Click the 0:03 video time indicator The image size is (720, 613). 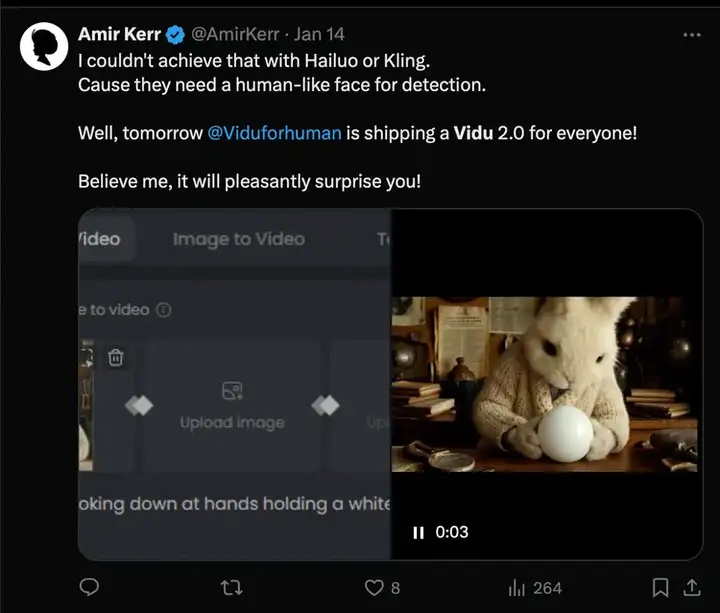pos(452,532)
